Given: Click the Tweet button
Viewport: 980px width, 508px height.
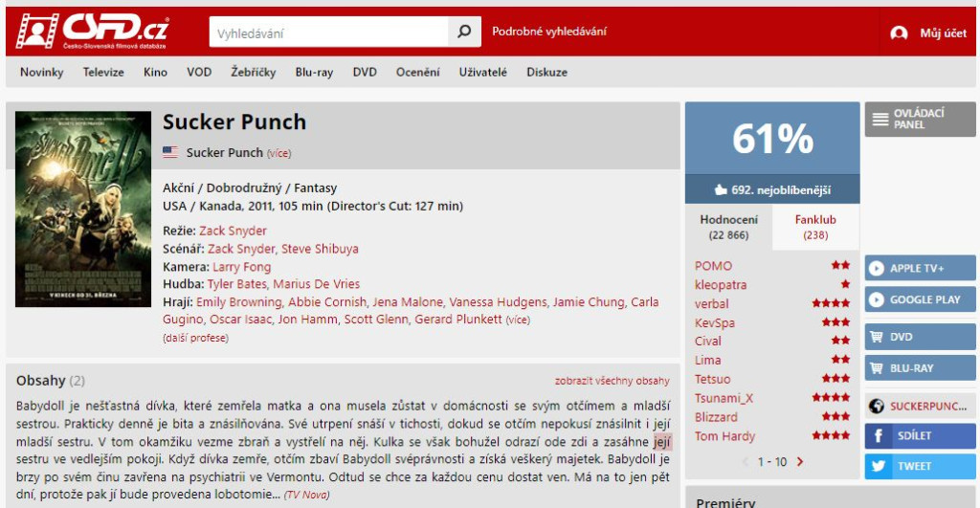Looking at the screenshot, I should (920, 466).
